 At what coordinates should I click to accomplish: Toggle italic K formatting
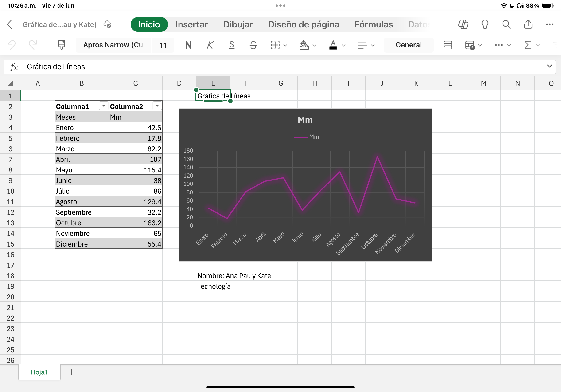pos(210,45)
